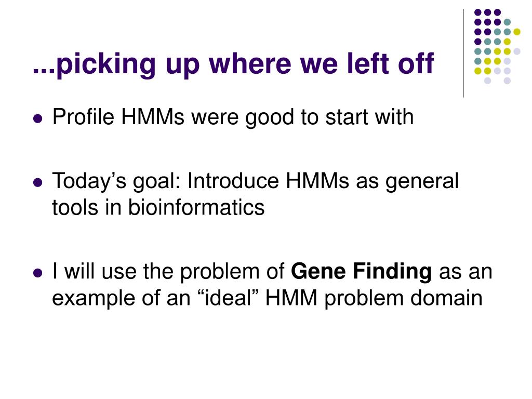Click the bullet dot beside 'Today's goal'
532x399 pixels.
tap(38, 182)
